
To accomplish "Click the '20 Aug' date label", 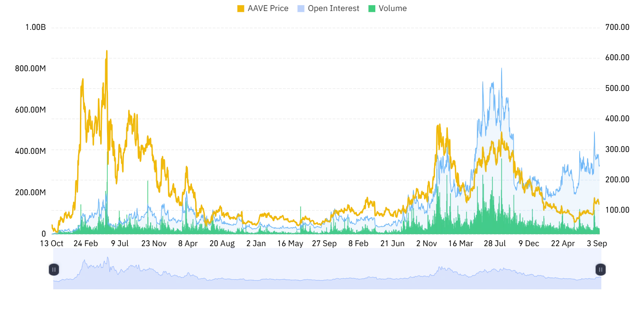I will [x=222, y=243].
